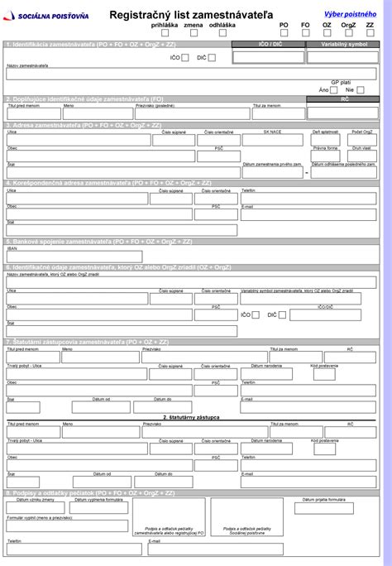The width and height of the screenshot is (392, 566).
Task: Click the SK NACE field
Action: [x=273, y=140]
